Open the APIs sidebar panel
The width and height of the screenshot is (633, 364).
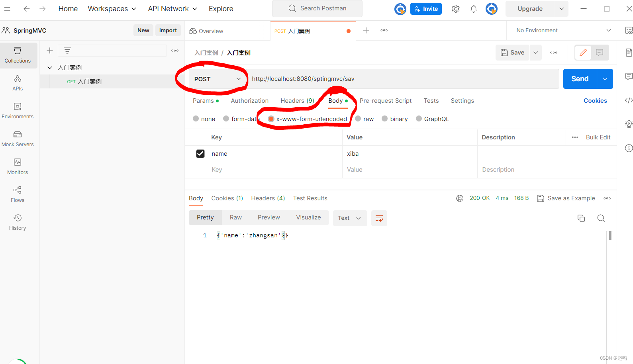(18, 83)
